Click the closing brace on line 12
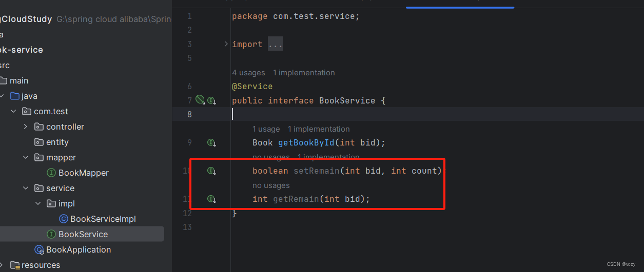This screenshot has height=272, width=644. tap(235, 213)
